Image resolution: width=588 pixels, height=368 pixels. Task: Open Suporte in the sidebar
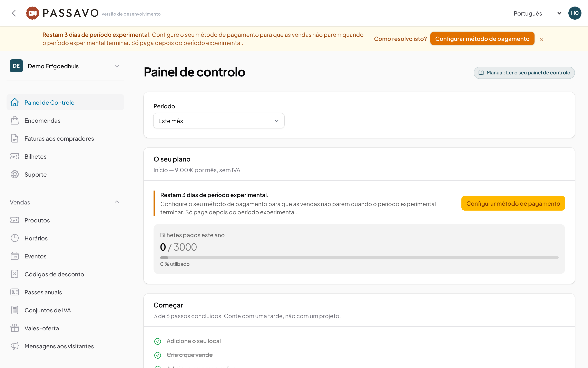(65, 174)
